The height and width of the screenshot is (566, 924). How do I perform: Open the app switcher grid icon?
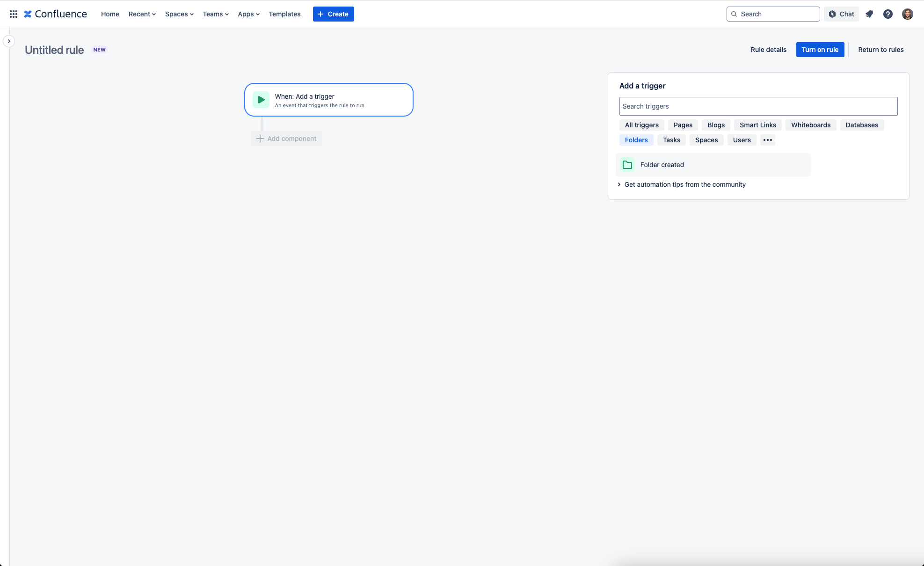pyautogui.click(x=13, y=14)
